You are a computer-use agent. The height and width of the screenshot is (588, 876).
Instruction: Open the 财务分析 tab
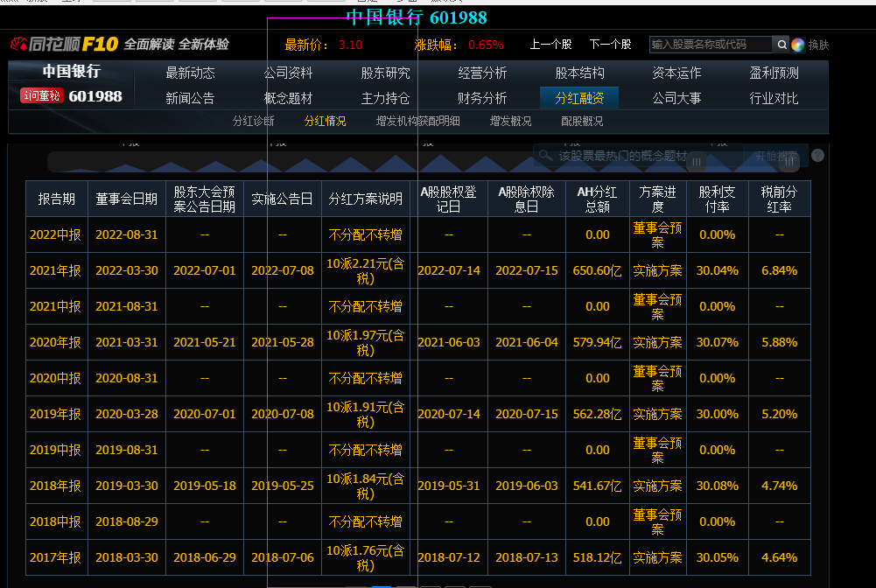pyautogui.click(x=482, y=98)
